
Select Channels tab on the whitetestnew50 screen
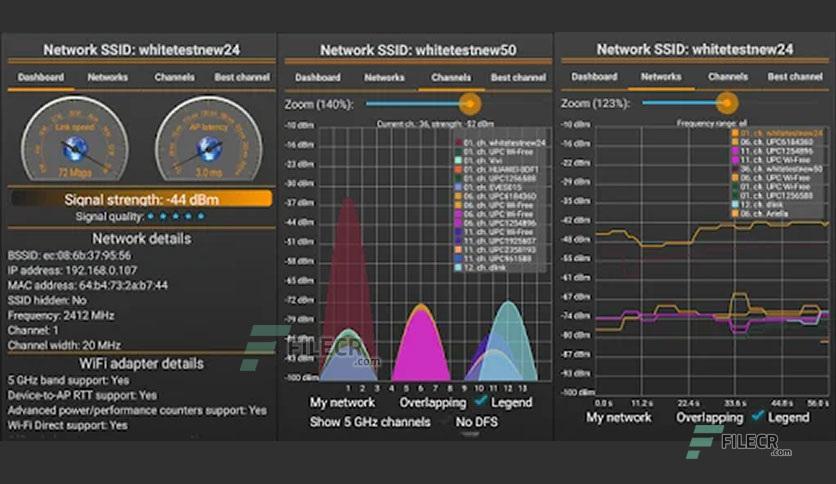(451, 78)
